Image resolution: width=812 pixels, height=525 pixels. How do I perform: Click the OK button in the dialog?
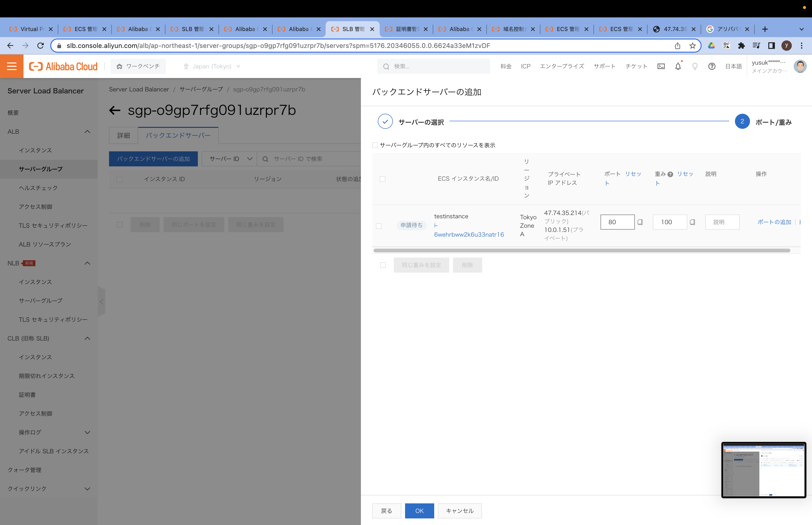419,511
